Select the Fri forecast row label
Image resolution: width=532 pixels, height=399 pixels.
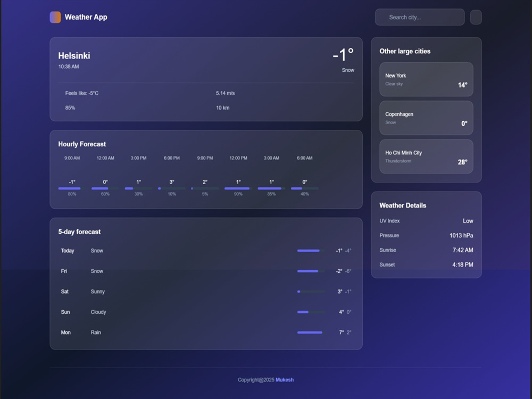coord(64,271)
